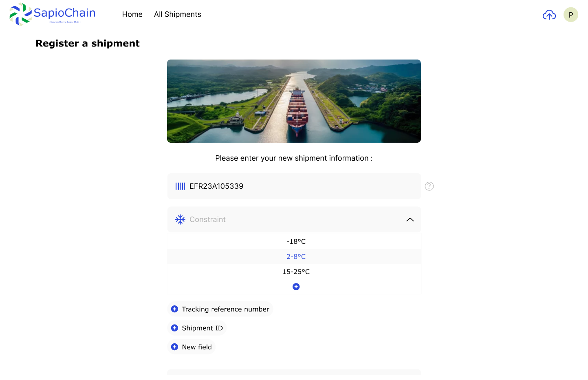
Task: Click the EFR23A105339 barcode input field
Action: 302,186
